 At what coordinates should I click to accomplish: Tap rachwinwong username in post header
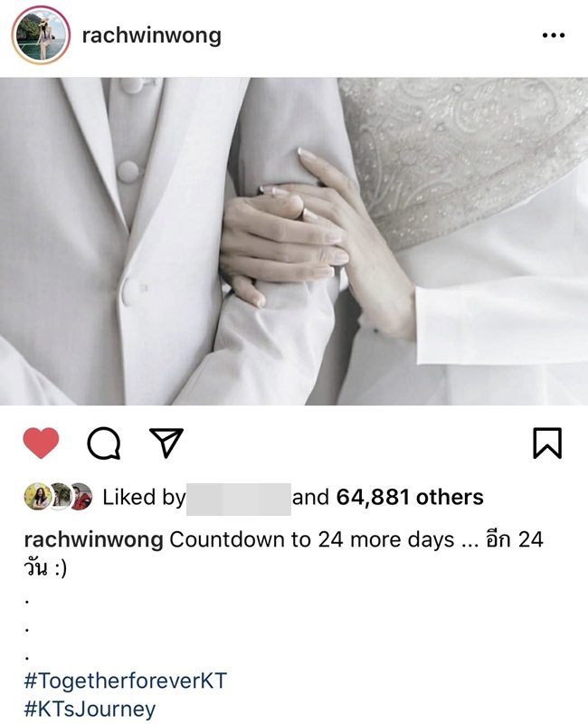[152, 36]
